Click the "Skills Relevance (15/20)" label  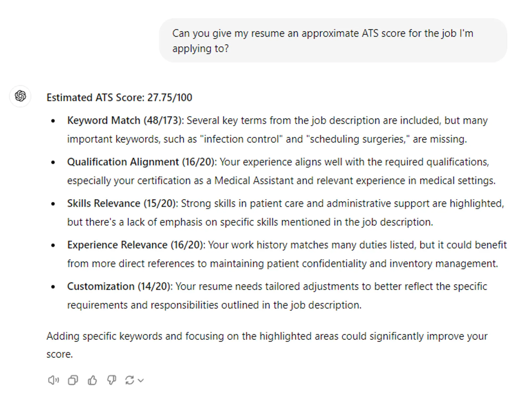coord(122,204)
